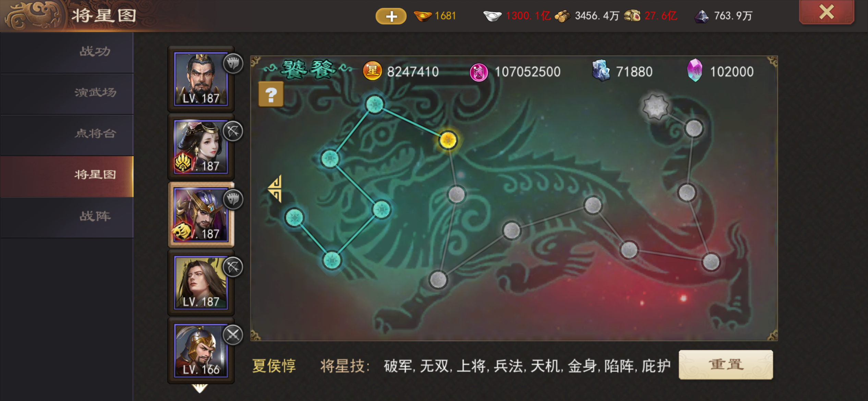Click the gold plus add-ingots button
The image size is (868, 401).
(391, 16)
